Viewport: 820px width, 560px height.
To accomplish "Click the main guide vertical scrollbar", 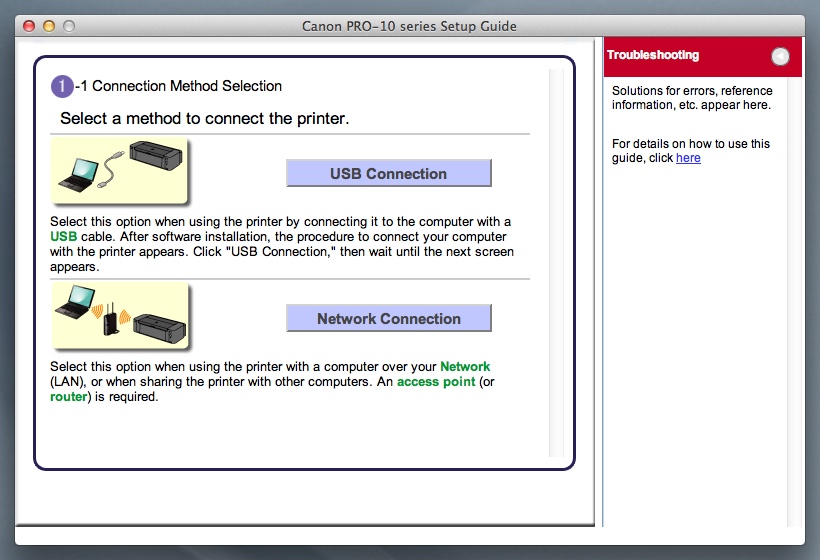I will coord(556,260).
